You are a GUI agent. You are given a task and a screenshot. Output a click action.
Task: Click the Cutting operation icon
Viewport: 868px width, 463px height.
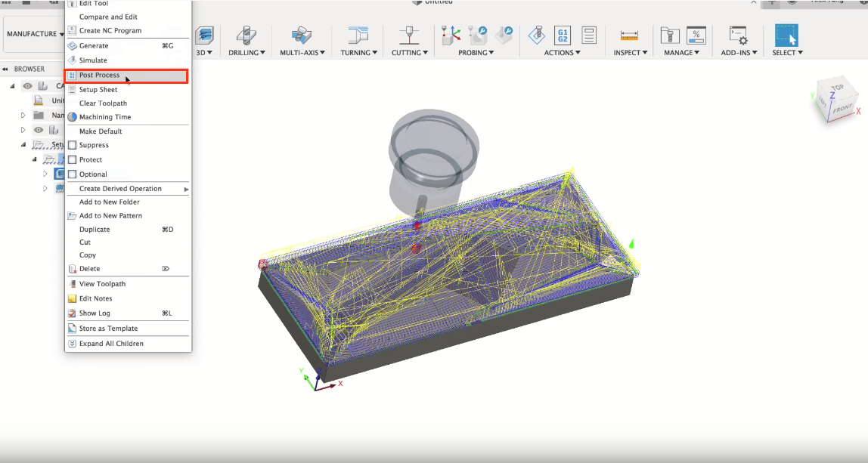(410, 35)
